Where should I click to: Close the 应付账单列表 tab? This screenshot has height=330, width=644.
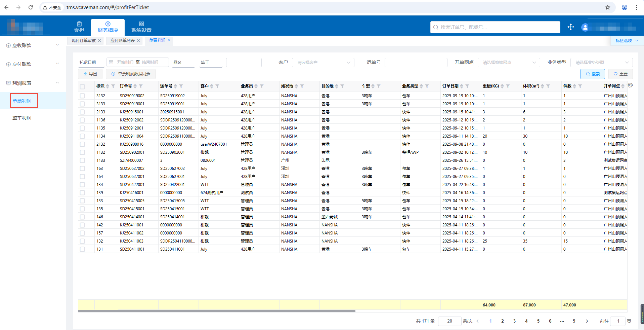(x=138, y=41)
